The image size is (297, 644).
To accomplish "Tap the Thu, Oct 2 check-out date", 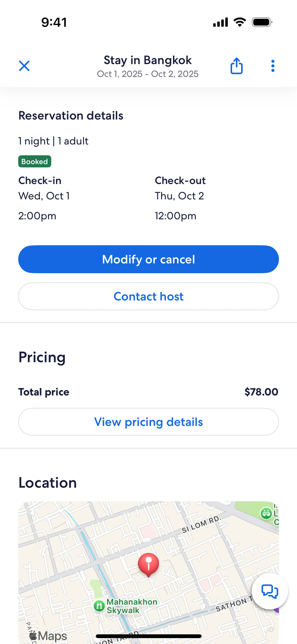I will pos(179,196).
